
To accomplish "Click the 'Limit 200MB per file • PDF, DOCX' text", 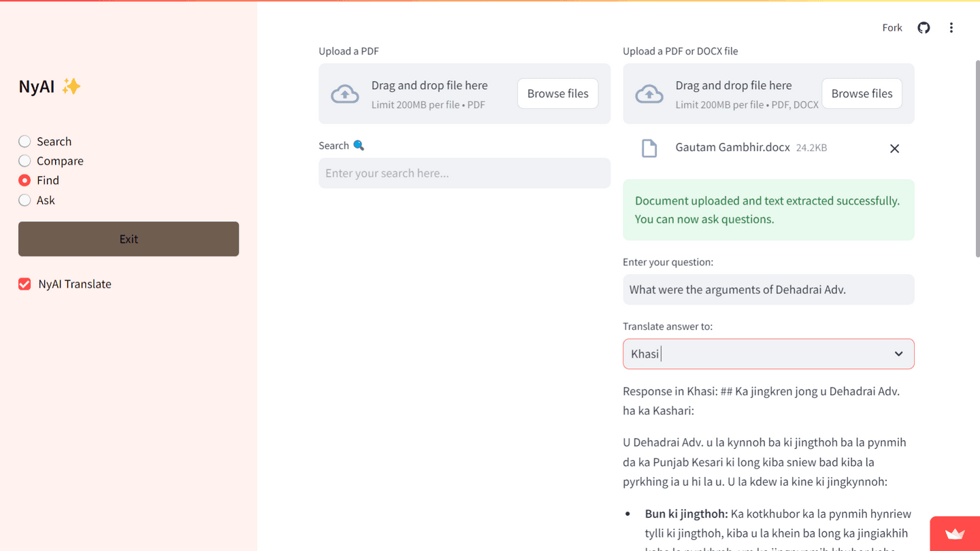I will point(747,105).
